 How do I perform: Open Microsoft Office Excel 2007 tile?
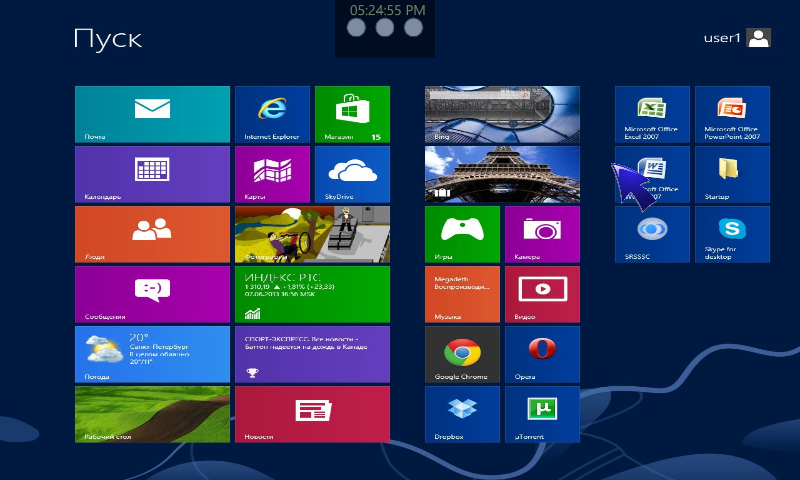pos(652,114)
